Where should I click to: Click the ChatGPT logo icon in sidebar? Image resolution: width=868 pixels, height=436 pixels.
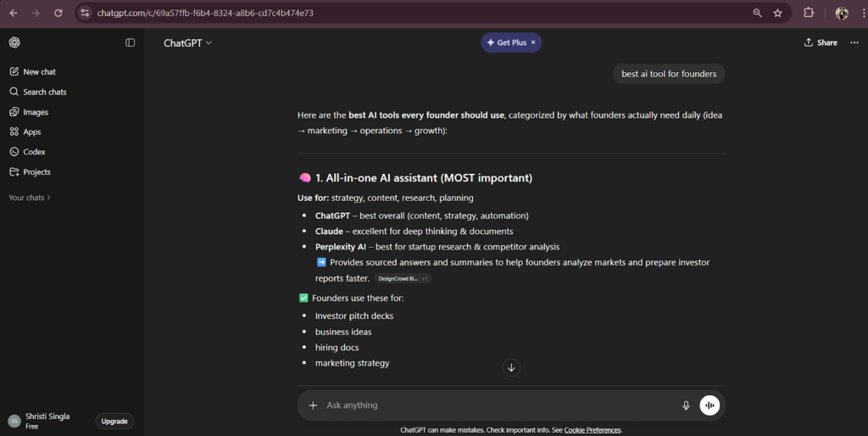click(x=14, y=42)
